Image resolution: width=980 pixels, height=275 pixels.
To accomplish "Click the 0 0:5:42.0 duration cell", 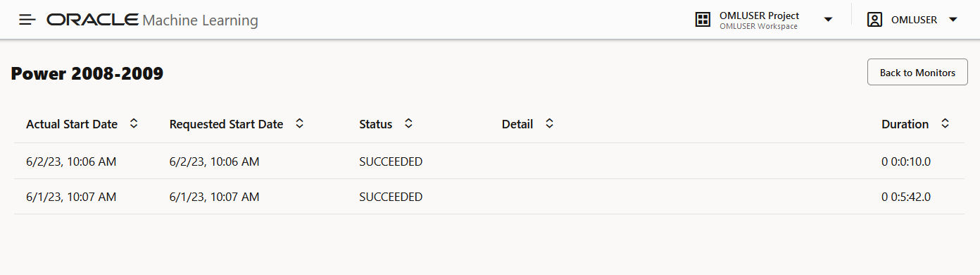I will (906, 197).
